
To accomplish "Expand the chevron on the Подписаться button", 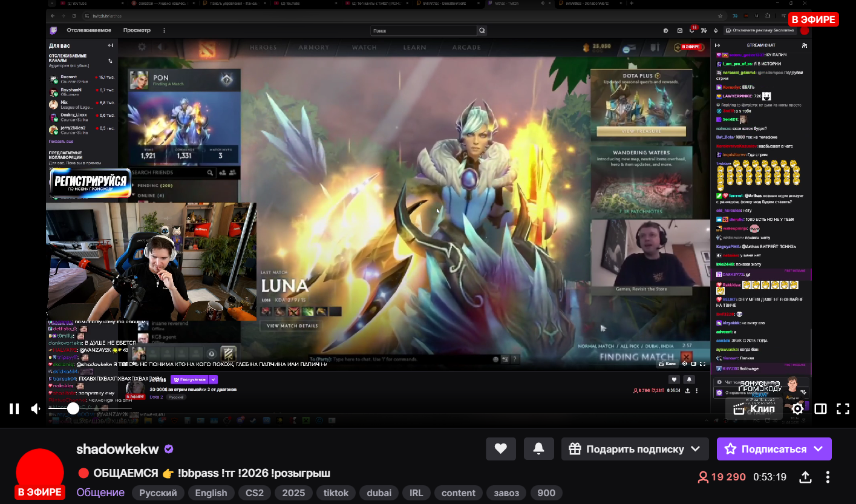I will 818,449.
